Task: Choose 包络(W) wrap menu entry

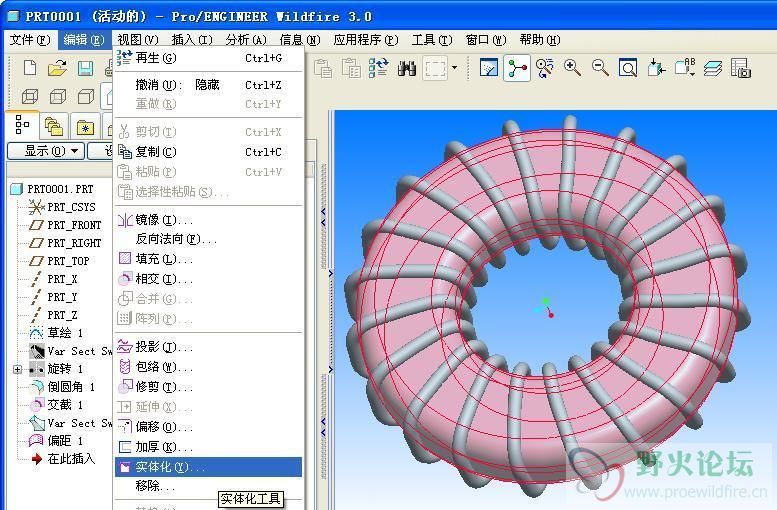Action: [208, 367]
